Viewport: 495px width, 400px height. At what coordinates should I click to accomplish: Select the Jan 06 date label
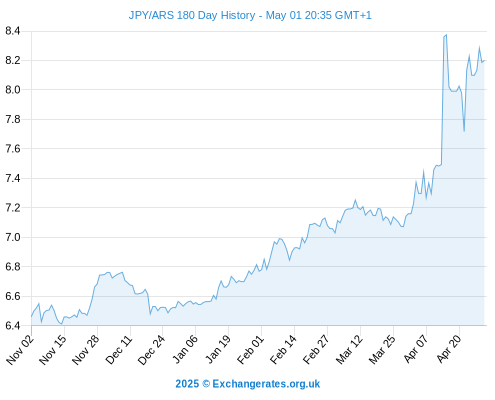(185, 349)
